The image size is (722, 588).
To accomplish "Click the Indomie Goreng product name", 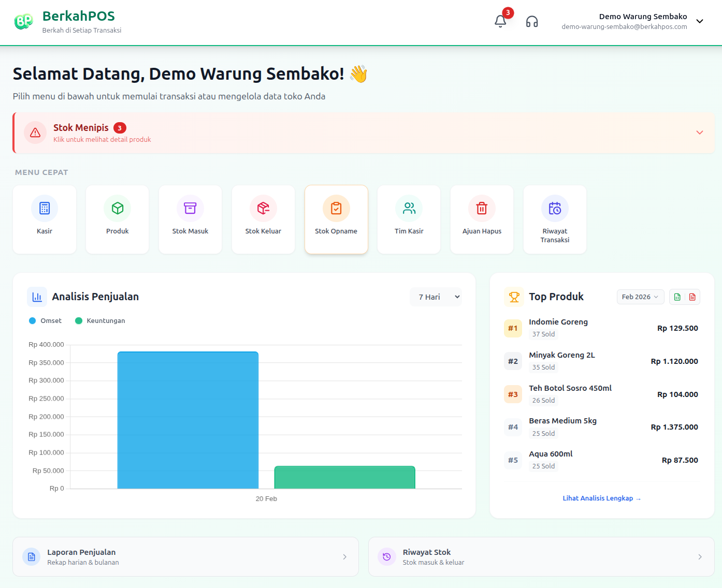I will tap(558, 322).
